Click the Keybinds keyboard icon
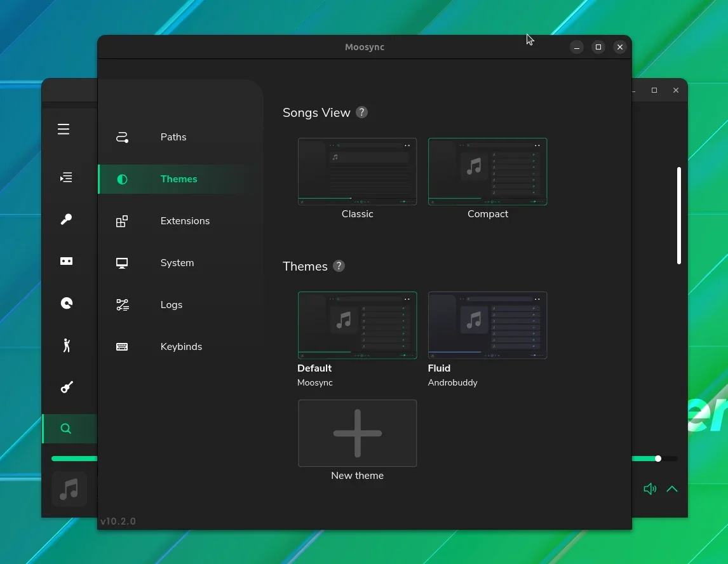728x564 pixels. (x=122, y=347)
